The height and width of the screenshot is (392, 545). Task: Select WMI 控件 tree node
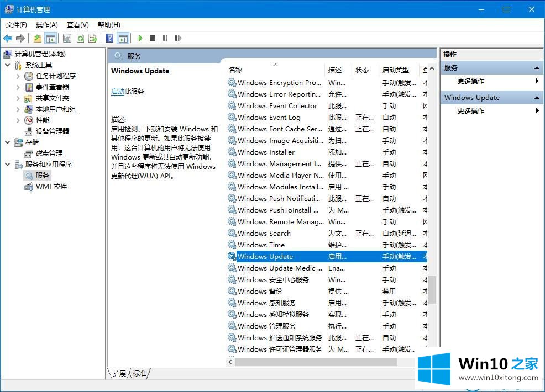51,187
